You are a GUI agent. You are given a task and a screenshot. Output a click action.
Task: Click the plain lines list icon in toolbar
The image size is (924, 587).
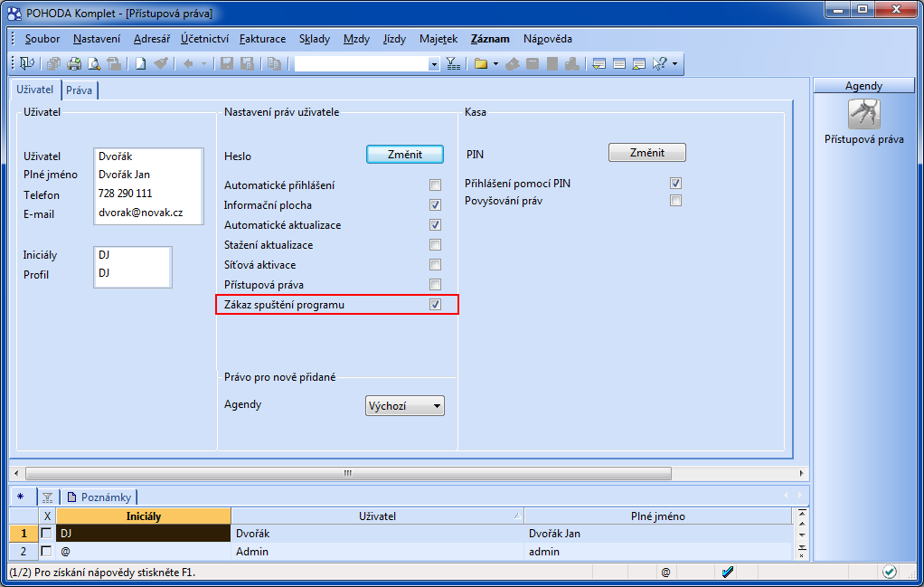618,63
